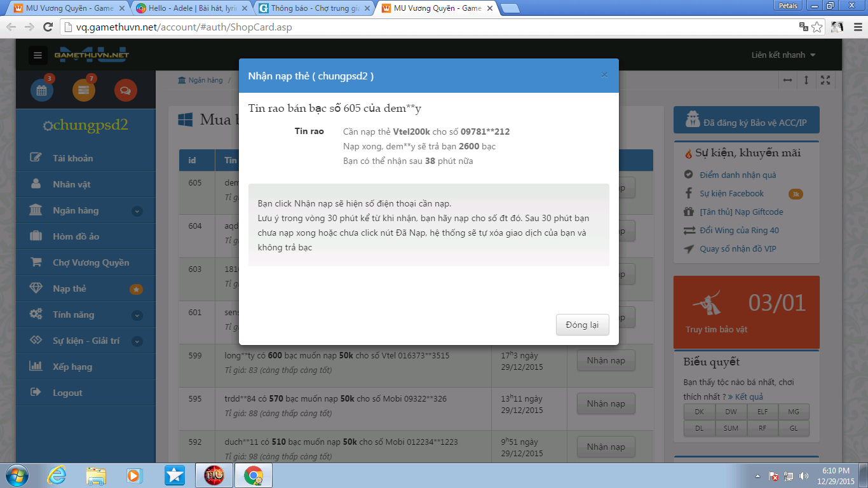Viewport: 868px width, 488px height.
Task: Click the fullscreen expand icon
Action: click(x=825, y=80)
